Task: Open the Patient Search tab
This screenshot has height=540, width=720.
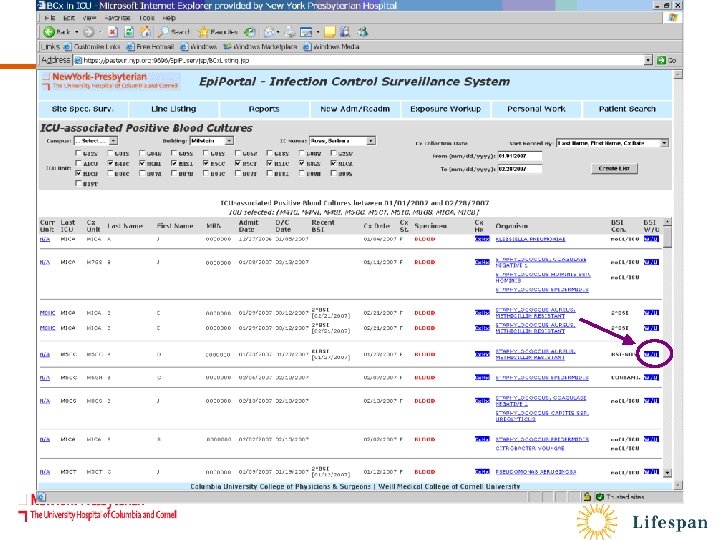Action: [x=627, y=109]
